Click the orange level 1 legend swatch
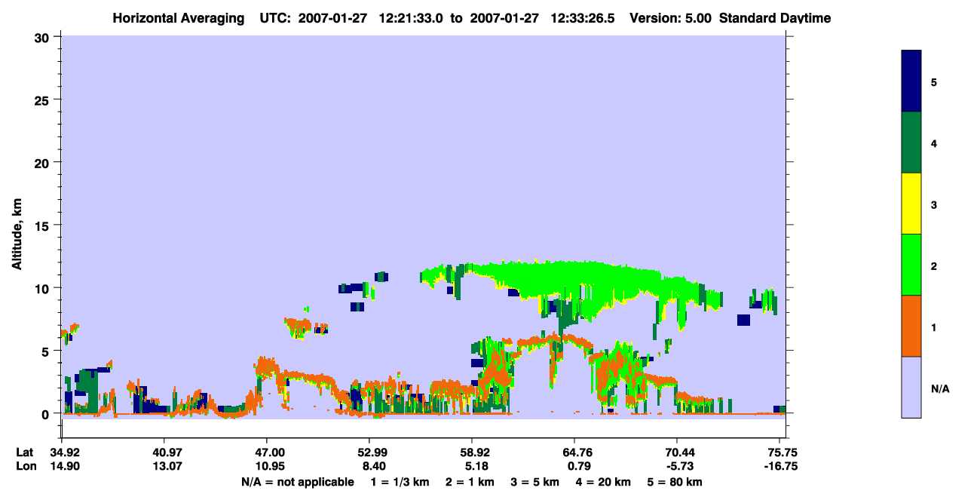The height and width of the screenshot is (503, 980). click(x=911, y=326)
